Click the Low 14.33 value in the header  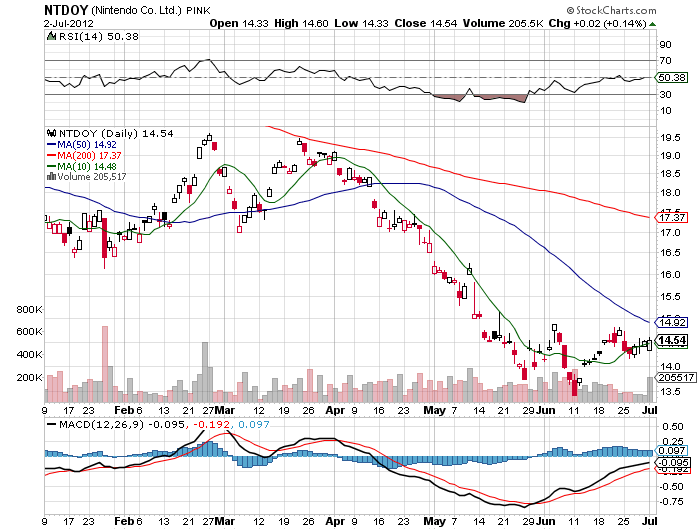click(362, 24)
